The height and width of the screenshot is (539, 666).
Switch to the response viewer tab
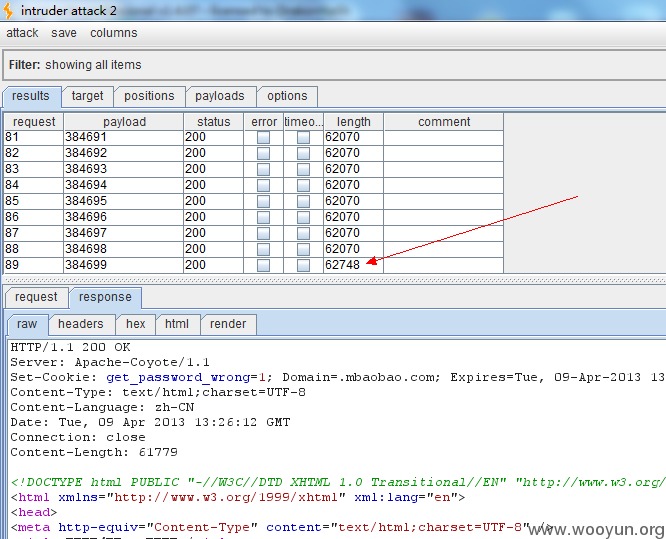coord(105,297)
